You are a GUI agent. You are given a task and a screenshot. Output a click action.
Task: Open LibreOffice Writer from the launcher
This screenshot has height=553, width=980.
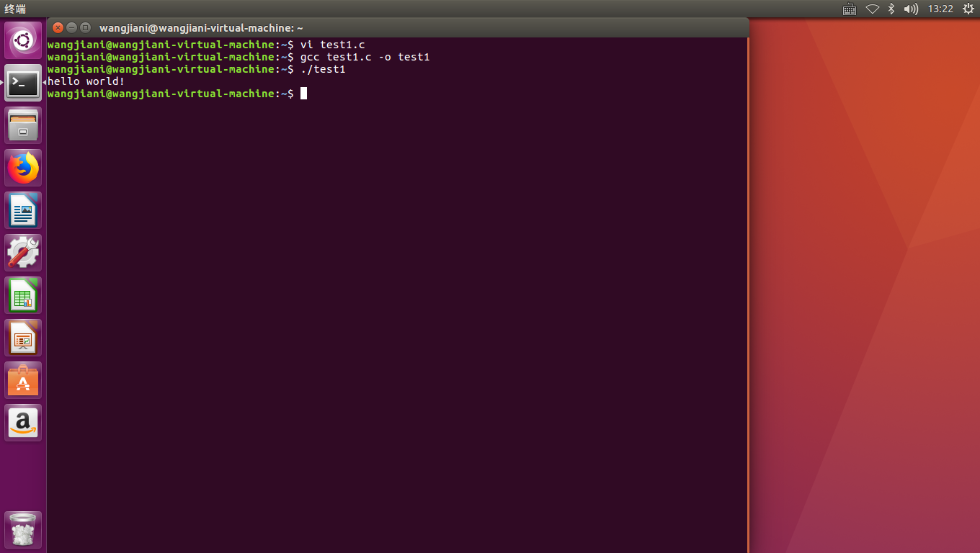coord(23,210)
